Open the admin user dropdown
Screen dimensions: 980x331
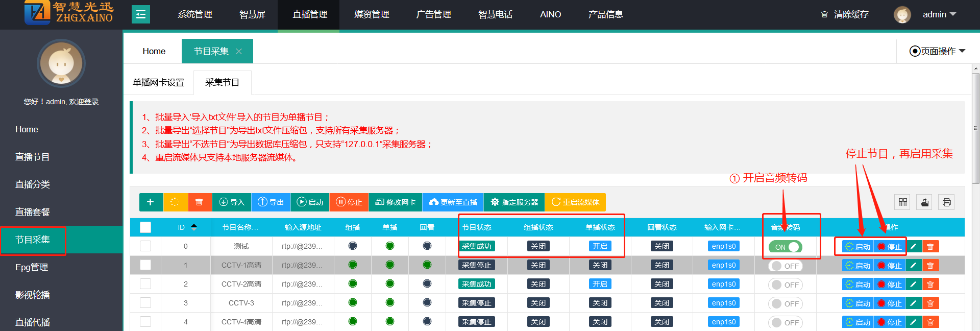coord(938,14)
